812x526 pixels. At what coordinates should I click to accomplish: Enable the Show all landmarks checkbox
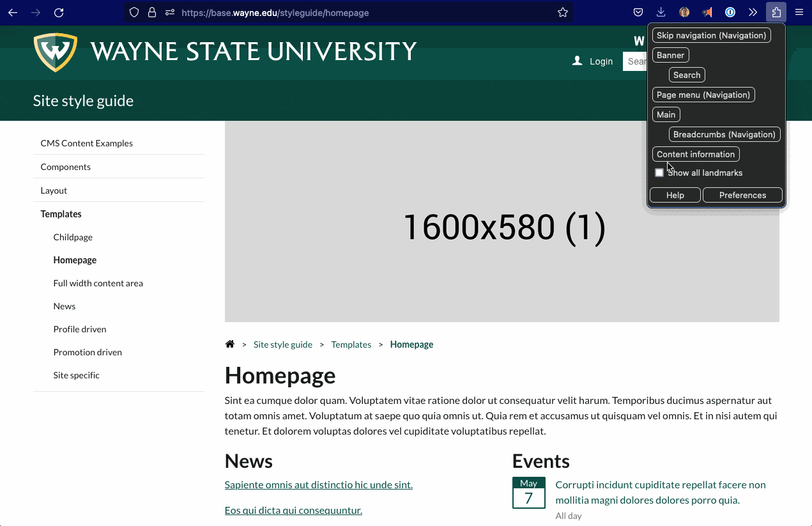[x=659, y=173]
